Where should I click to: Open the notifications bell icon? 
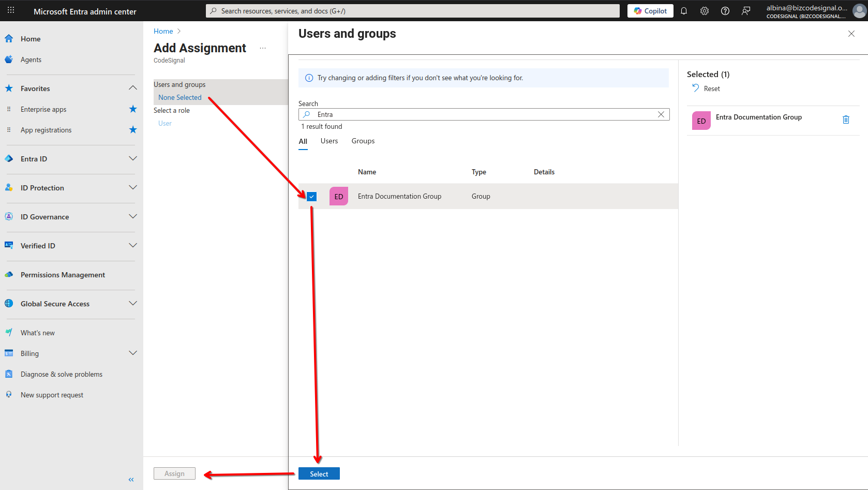point(684,11)
